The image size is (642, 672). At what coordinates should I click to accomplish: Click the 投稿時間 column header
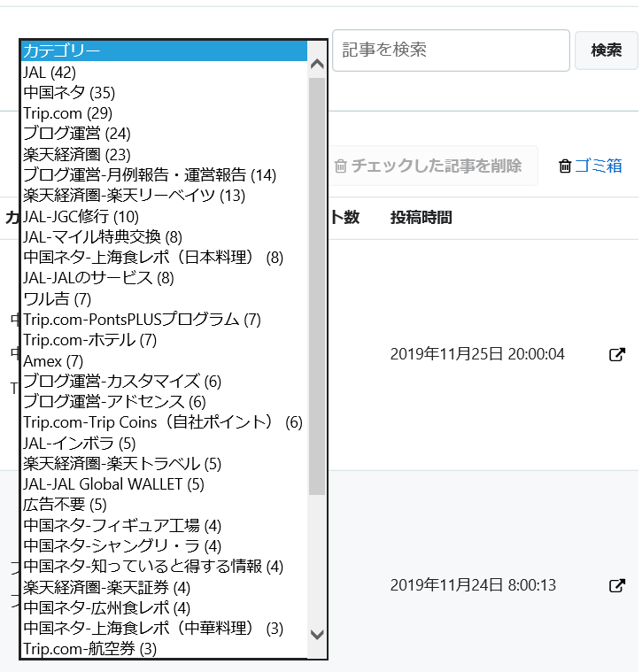(421, 218)
